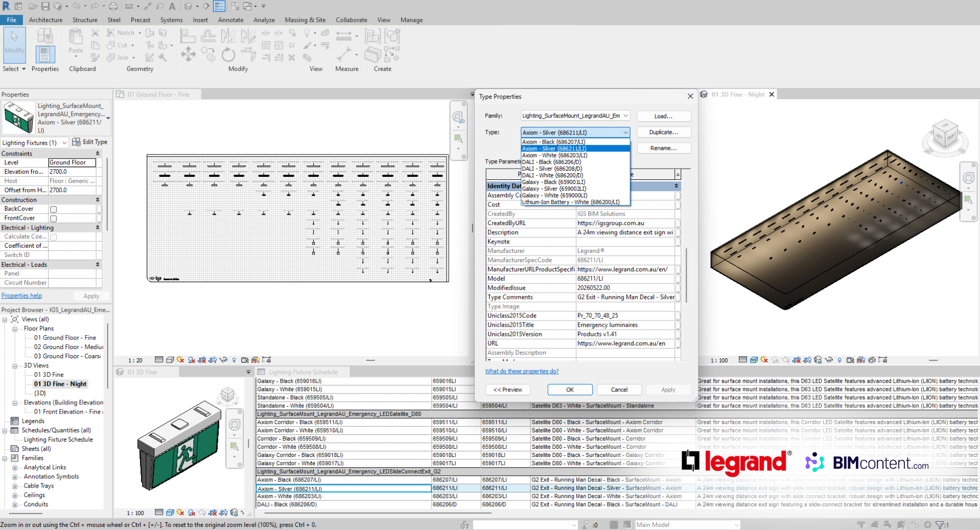Collapse the Electrical - Loads section
This screenshot has width=980, height=530.
[98, 264]
